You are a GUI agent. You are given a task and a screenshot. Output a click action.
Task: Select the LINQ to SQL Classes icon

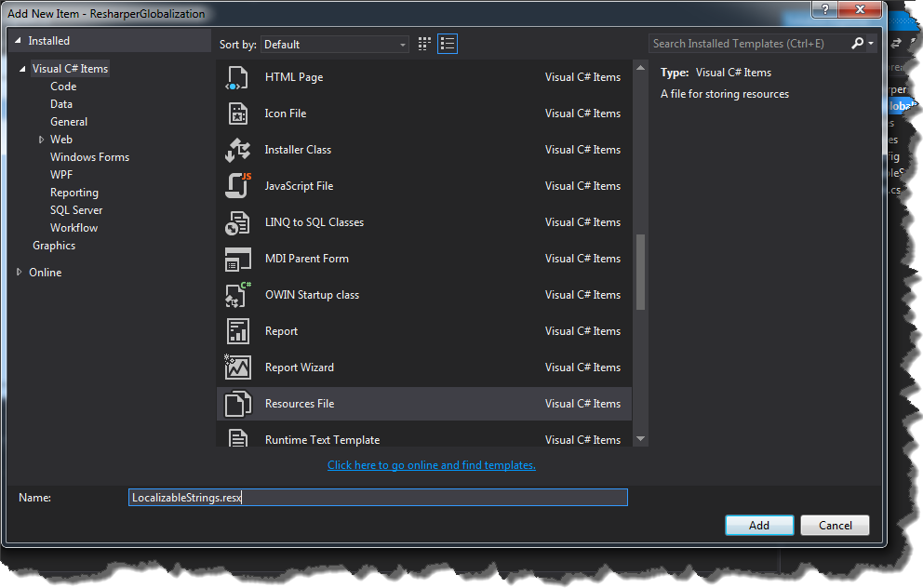point(238,222)
